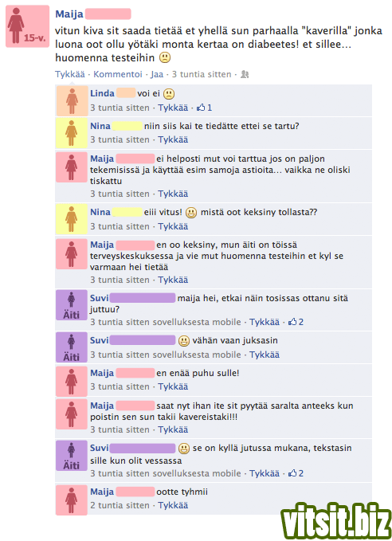Click Maija's pink avatar on the 'ootte tyhmii' comment

click(72, 500)
